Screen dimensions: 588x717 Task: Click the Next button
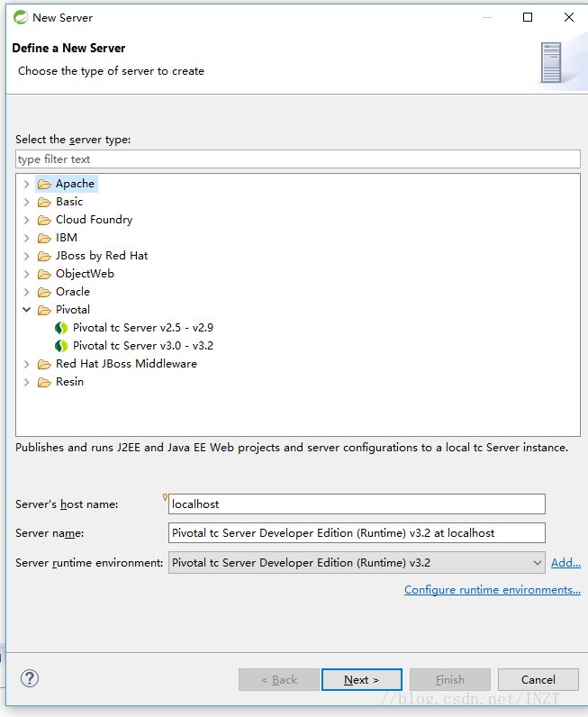point(362,680)
